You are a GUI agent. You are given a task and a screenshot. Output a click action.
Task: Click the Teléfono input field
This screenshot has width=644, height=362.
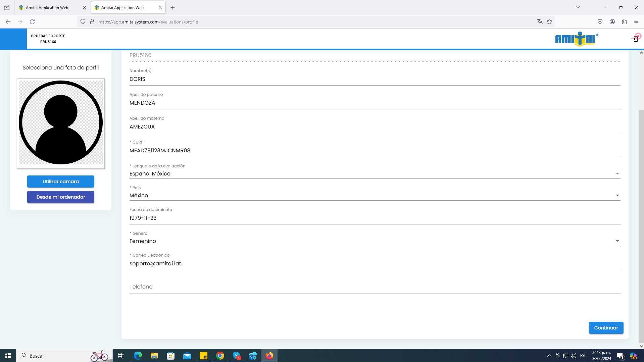pyautogui.click(x=375, y=287)
